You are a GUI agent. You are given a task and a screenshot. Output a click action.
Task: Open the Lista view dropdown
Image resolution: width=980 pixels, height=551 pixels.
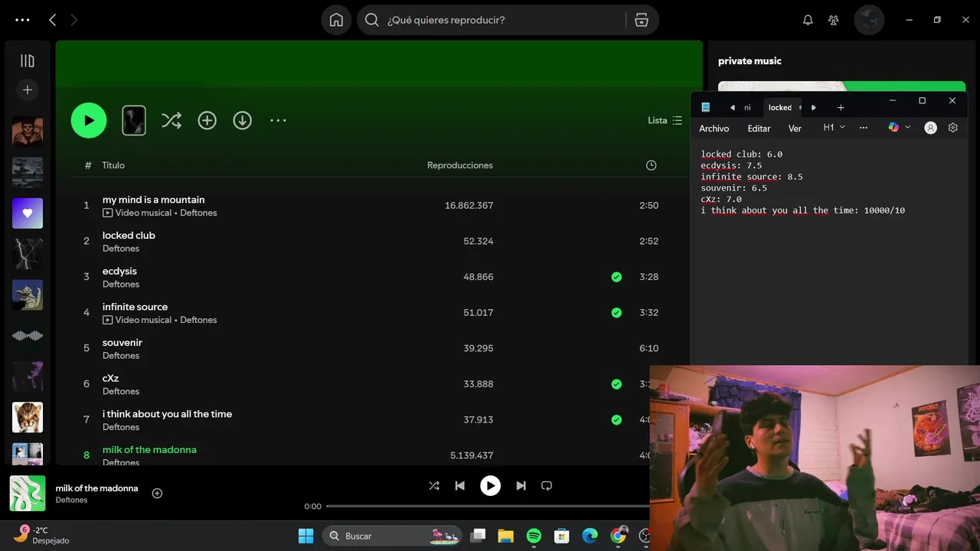665,120
